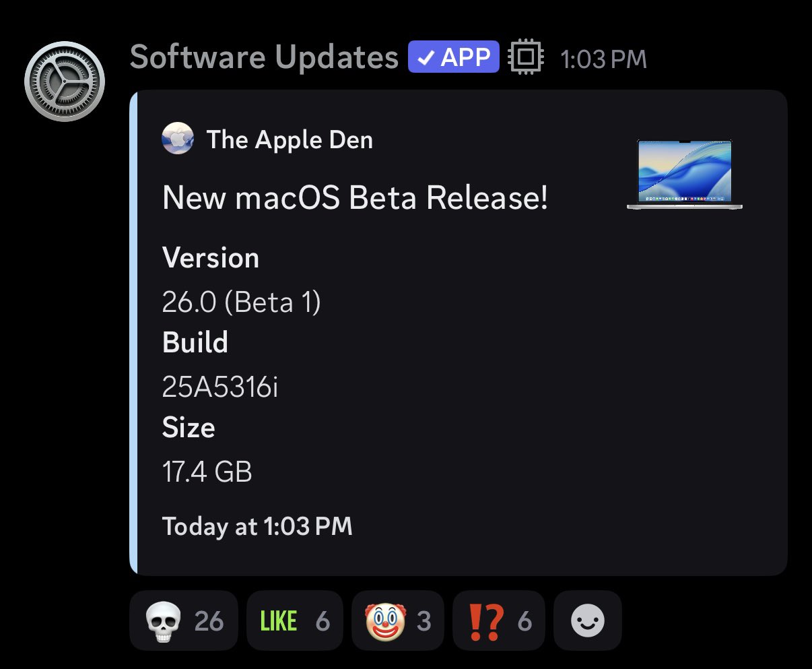Open The Apple Den author icon
Viewport: 812px width, 669px height.
point(178,139)
